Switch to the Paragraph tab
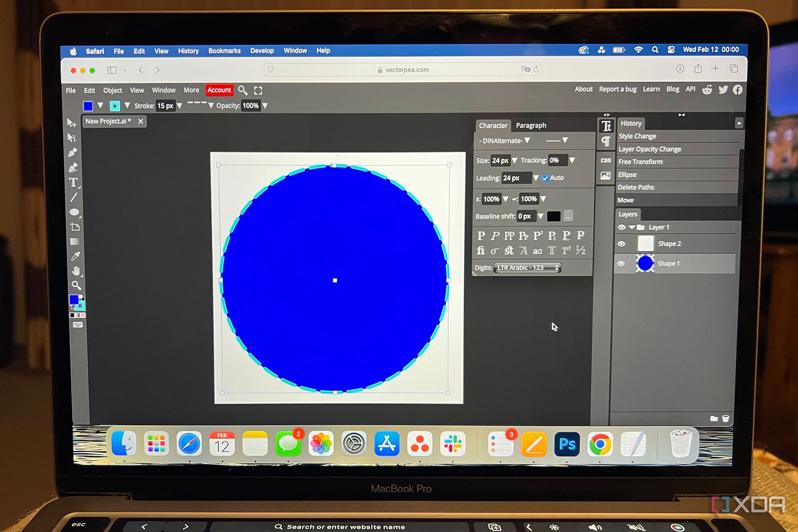 tap(531, 126)
